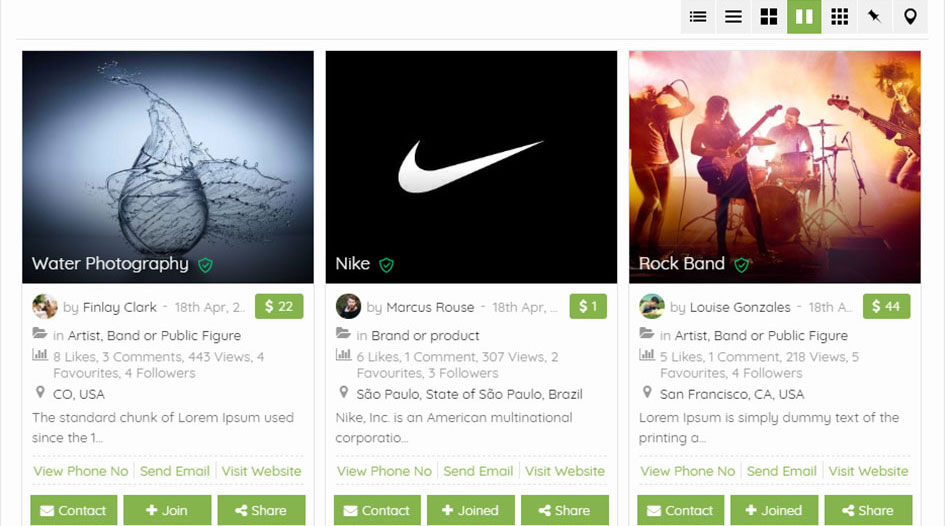Click View Phone No on Rock Band

(688, 471)
